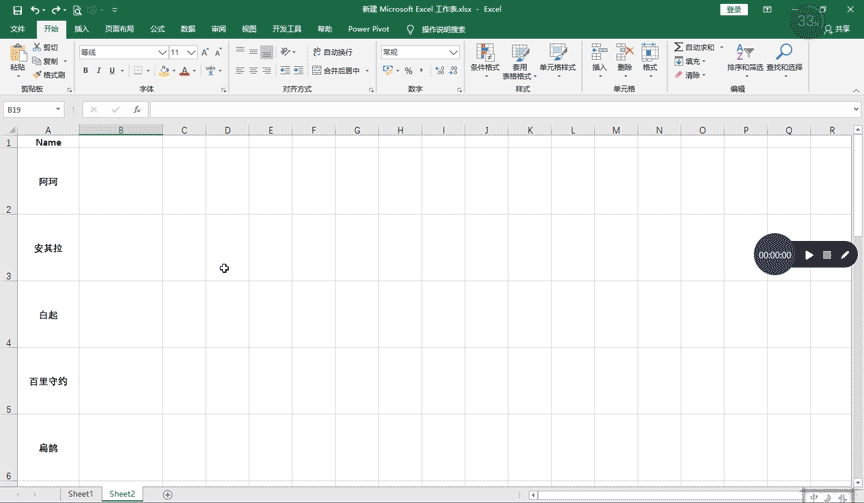
Task: Click Merge and Center (合并后居中)
Action: point(336,71)
